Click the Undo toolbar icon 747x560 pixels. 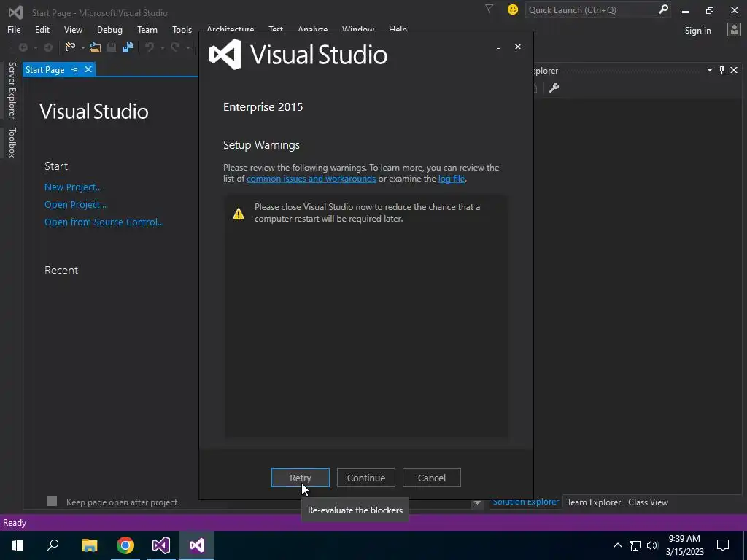click(150, 47)
